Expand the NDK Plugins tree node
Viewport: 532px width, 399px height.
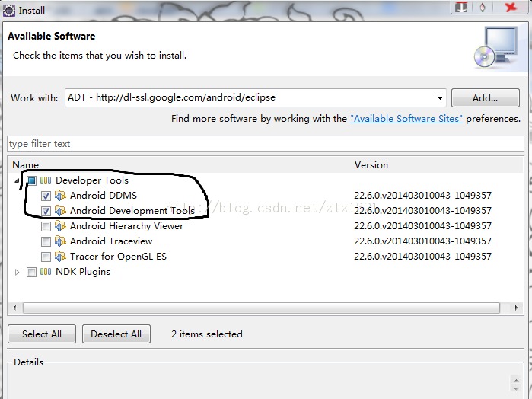pos(17,272)
